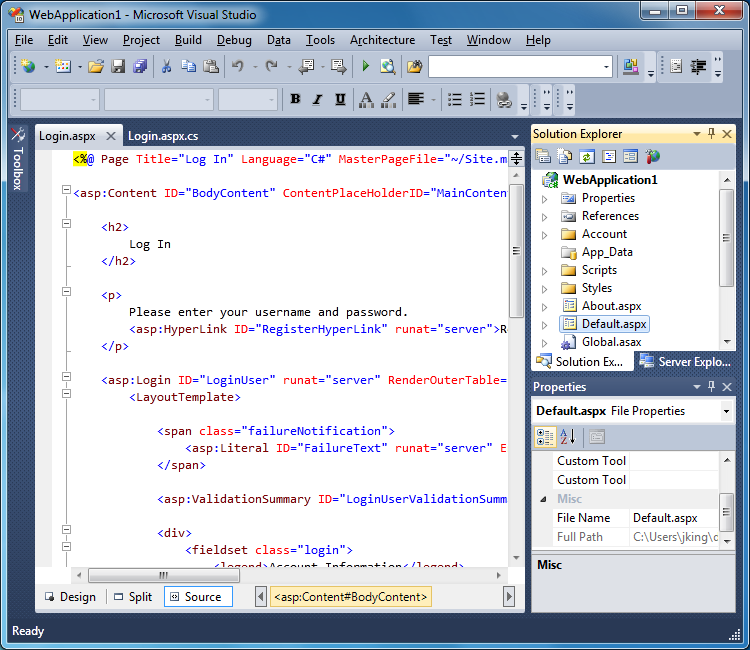Click the Refresh icon in Solution Explorer
750x650 pixels.
587,156
